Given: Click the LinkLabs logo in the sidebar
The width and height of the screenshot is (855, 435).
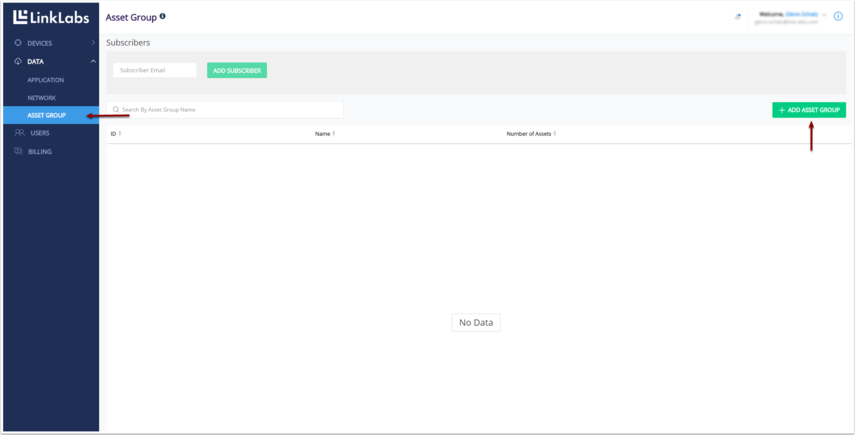Looking at the screenshot, I should [51, 17].
